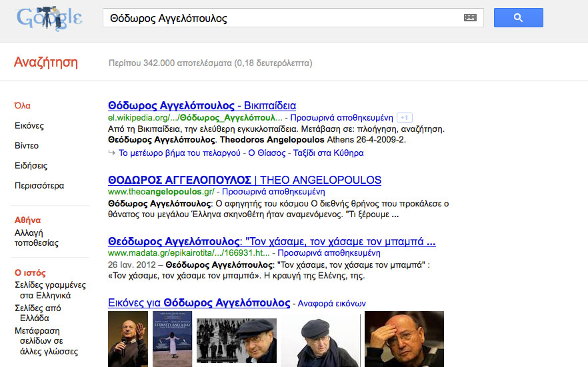Click the www.theoangelopoulos.gr green URL
Screen dimensions: 588x367
(161, 192)
